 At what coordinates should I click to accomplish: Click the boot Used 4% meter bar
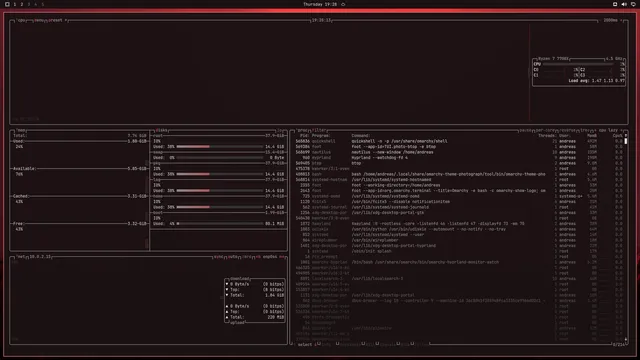(x=220, y=224)
